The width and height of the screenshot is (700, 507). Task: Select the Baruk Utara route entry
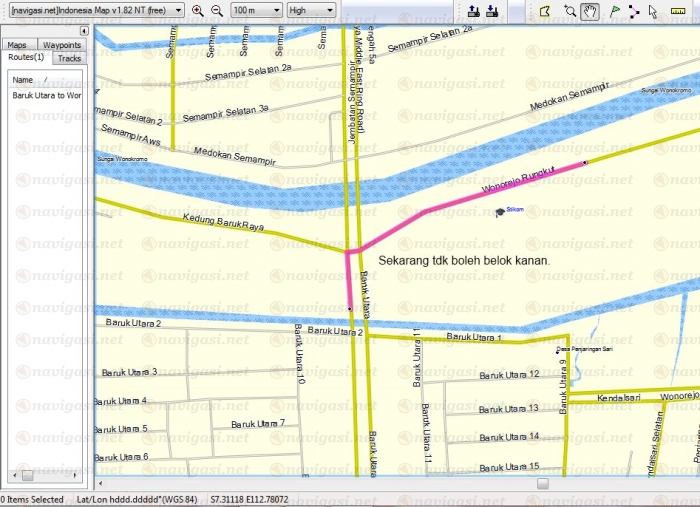[x=46, y=96]
